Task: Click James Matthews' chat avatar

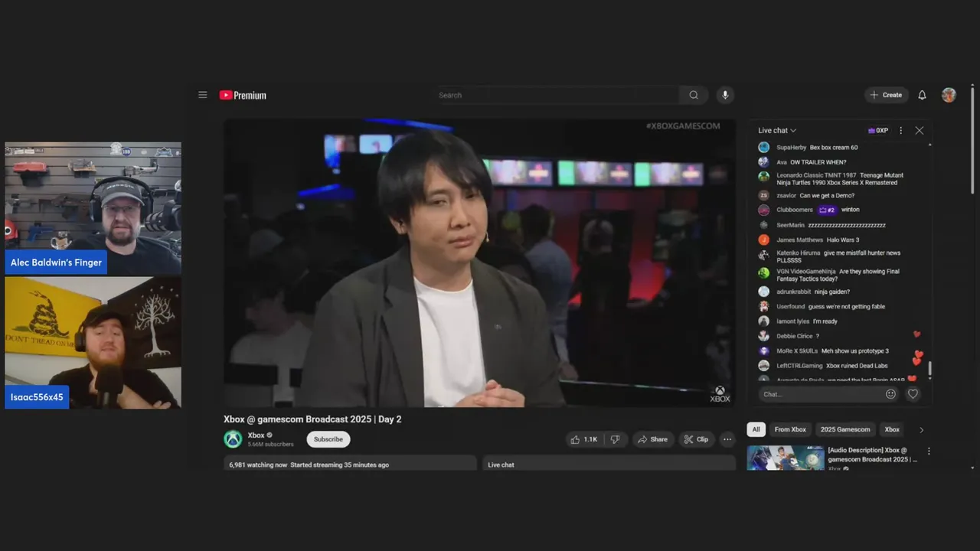Action: tap(763, 240)
